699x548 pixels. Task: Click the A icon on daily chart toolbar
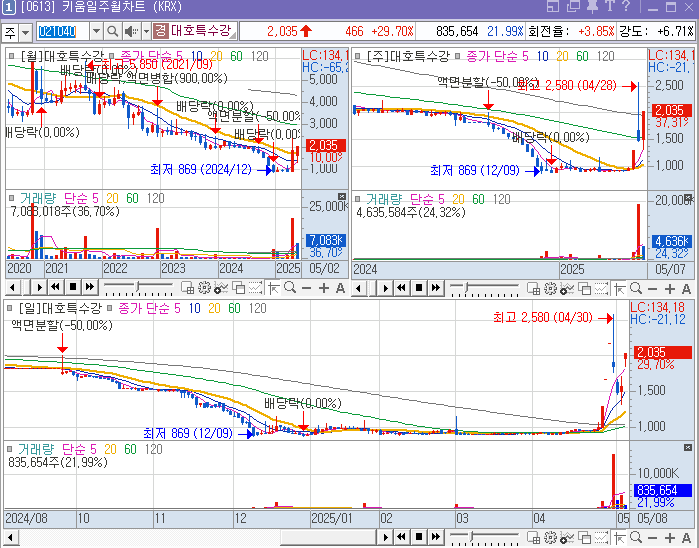687,538
